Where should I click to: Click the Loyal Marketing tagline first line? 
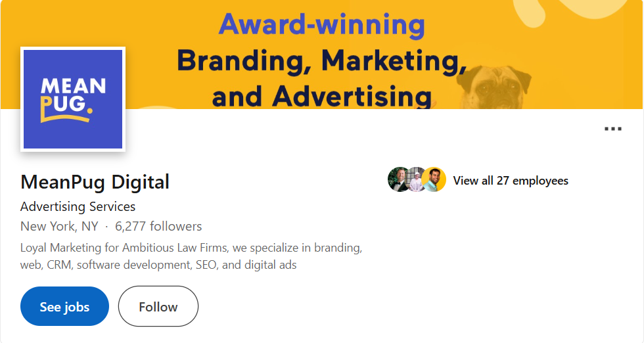pyautogui.click(x=191, y=248)
